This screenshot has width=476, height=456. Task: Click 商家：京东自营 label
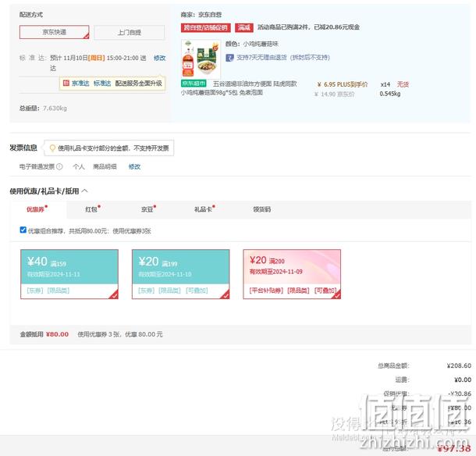click(x=201, y=15)
